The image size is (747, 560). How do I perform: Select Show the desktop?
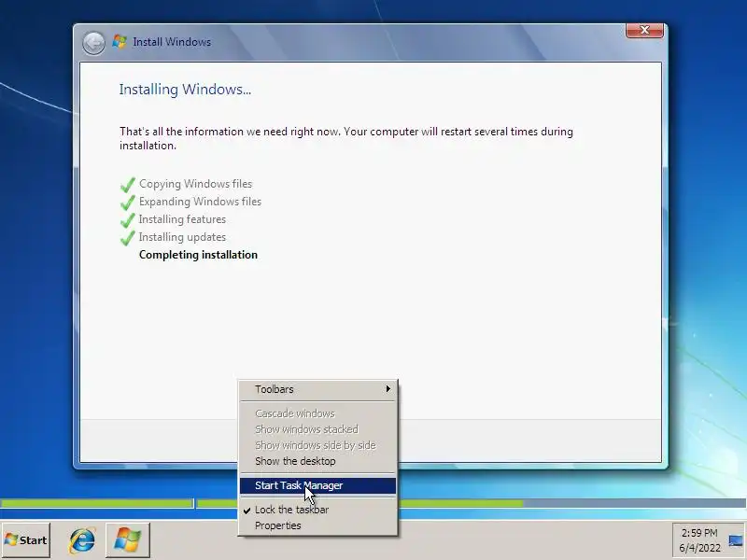tap(317, 461)
